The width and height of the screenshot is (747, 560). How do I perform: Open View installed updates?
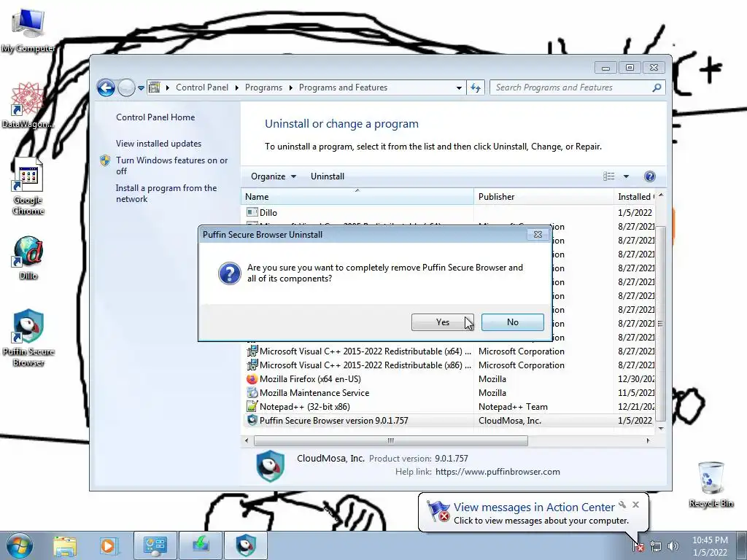point(158,144)
